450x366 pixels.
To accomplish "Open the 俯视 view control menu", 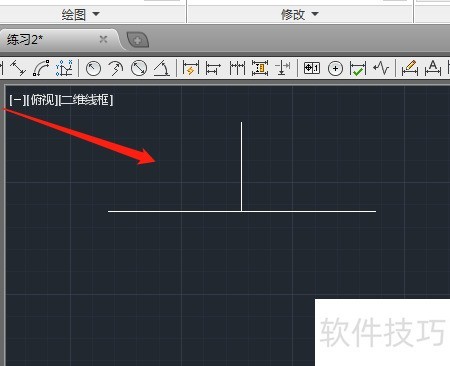I will coord(42,100).
